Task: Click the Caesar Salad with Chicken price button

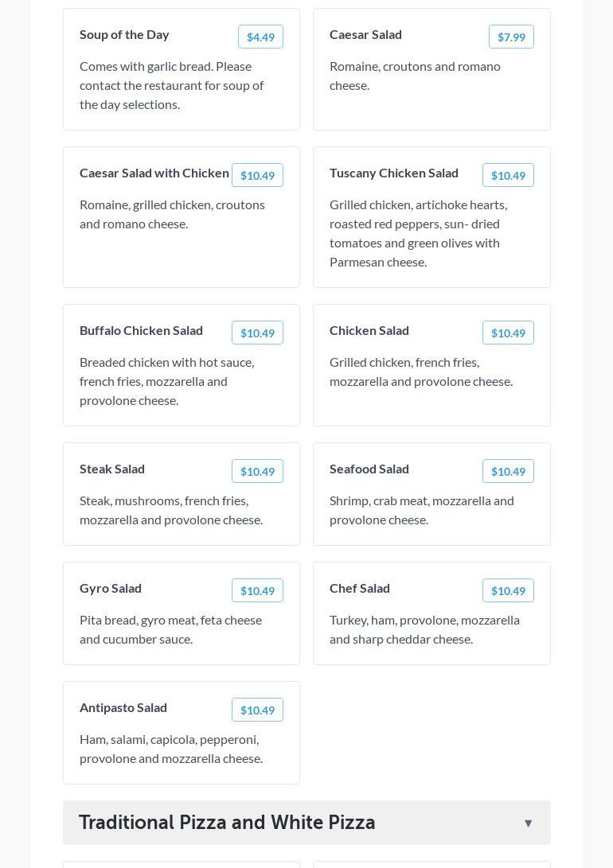Action: coord(257,175)
